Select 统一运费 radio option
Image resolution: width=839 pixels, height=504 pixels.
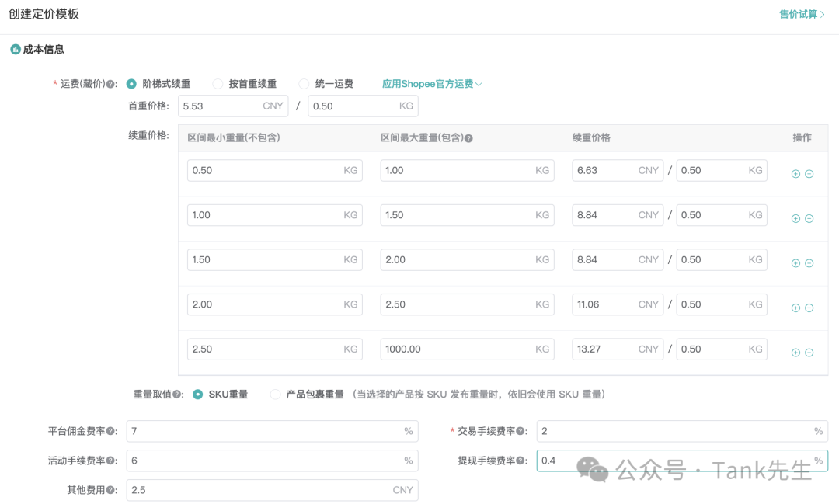[304, 84]
